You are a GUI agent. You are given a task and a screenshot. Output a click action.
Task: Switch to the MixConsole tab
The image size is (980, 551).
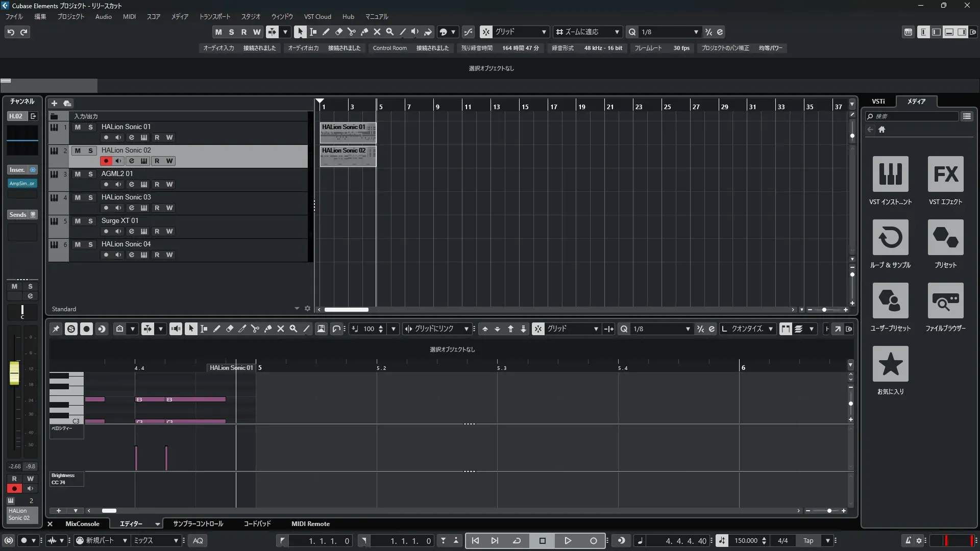pyautogui.click(x=82, y=524)
